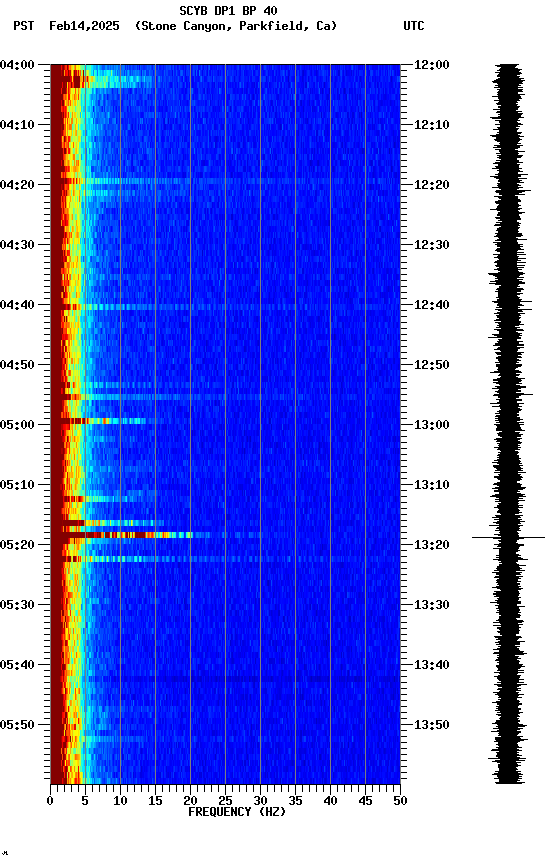This screenshot has height=864, width=552.
Task: Click "(Stone Canyon, Parkfield, Ca)" location text
Action: pos(236,26)
